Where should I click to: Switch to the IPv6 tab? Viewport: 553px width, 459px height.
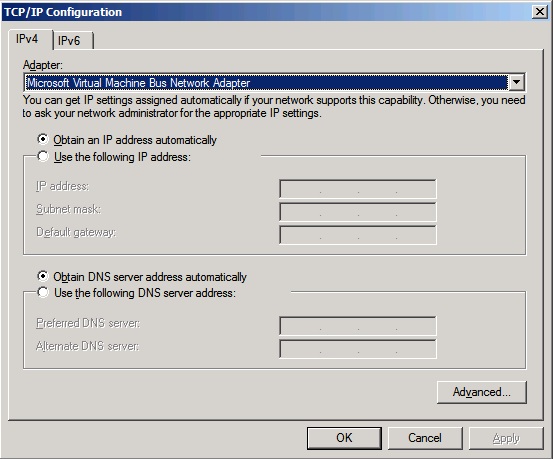coord(73,41)
